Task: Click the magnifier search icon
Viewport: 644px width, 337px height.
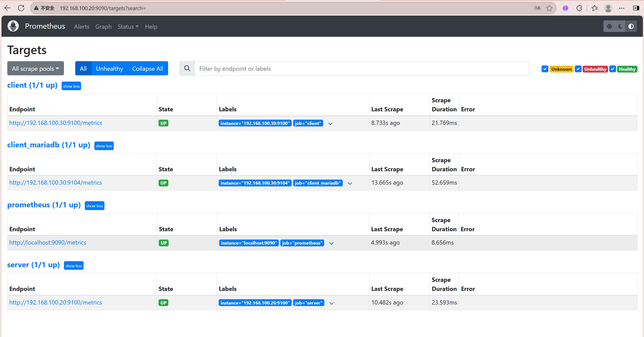Action: pyautogui.click(x=187, y=69)
